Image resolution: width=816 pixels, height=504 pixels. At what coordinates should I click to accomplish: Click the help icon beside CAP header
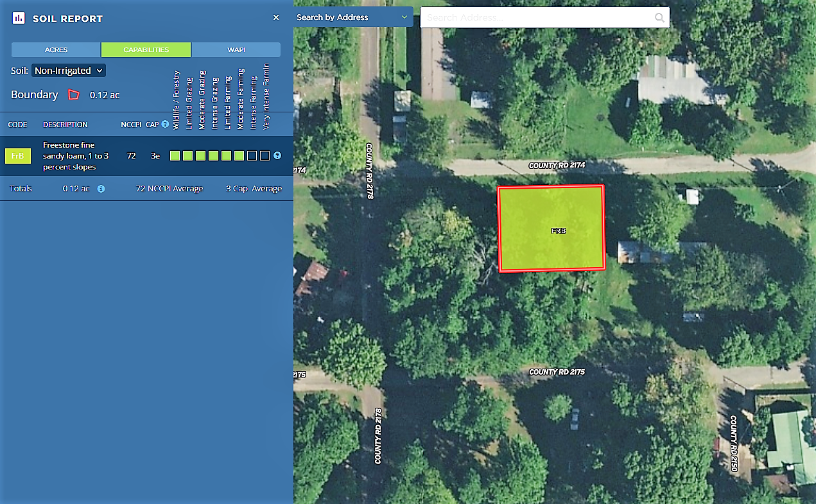[165, 125]
